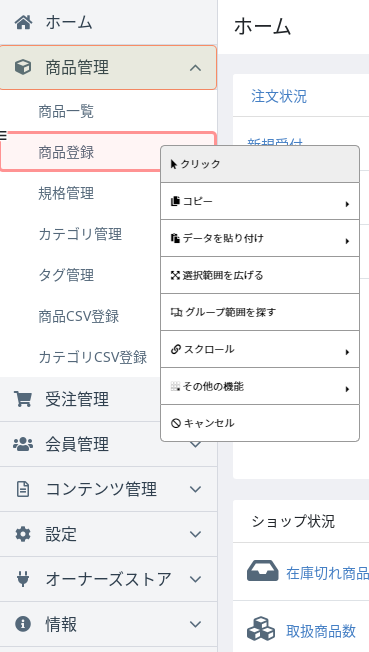Open the 商品一覧 link

click(66, 111)
